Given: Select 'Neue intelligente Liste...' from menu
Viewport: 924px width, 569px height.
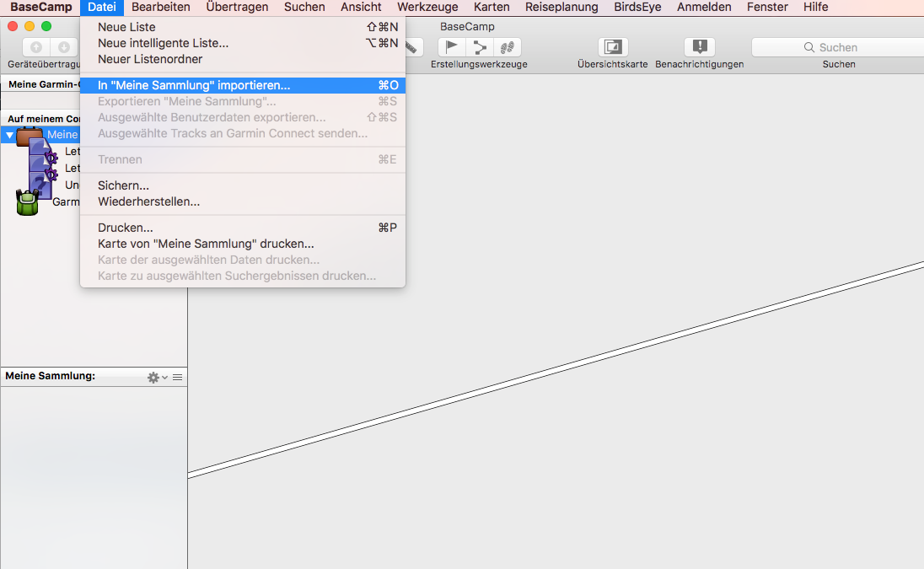Looking at the screenshot, I should tap(163, 43).
